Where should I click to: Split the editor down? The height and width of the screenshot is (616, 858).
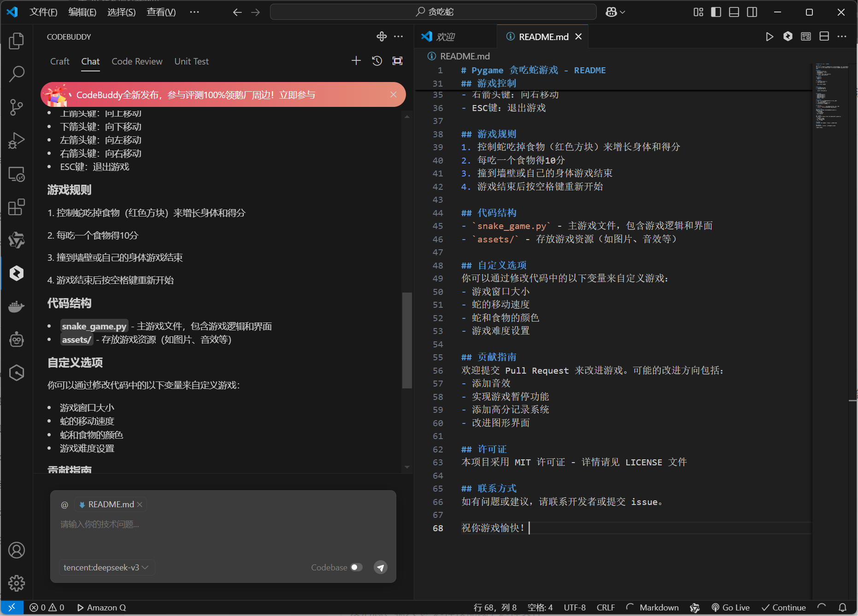(824, 36)
